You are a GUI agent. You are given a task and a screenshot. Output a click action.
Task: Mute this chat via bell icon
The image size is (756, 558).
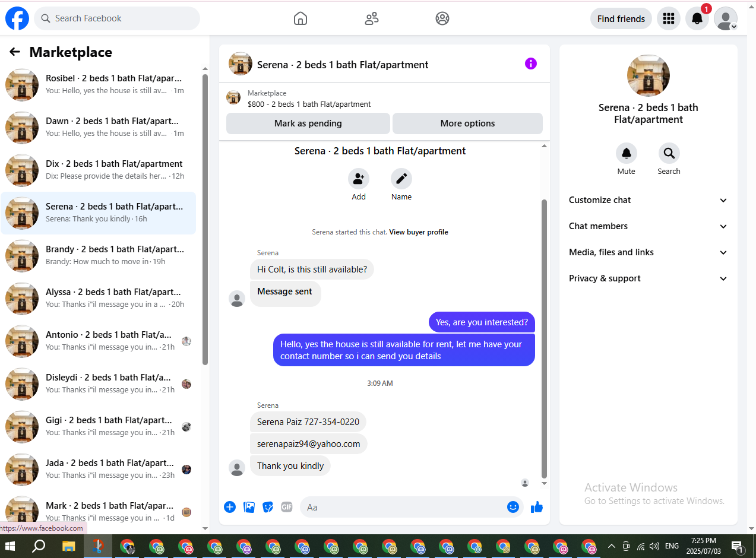click(627, 153)
